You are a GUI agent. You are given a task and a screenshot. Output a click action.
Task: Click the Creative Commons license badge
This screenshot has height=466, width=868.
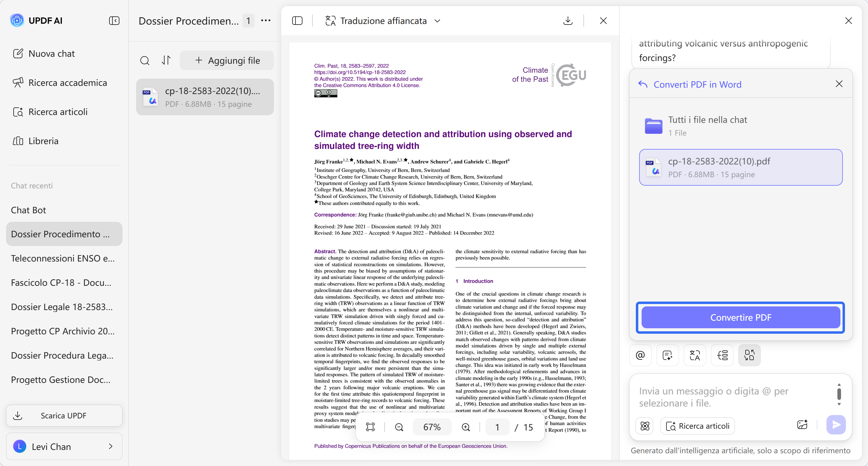coord(326,93)
